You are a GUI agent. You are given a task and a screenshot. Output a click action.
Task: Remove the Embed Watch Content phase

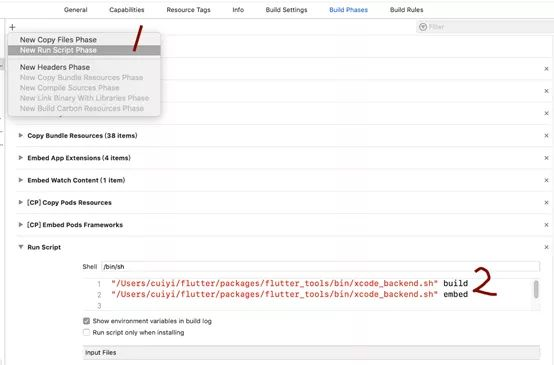[x=546, y=180]
